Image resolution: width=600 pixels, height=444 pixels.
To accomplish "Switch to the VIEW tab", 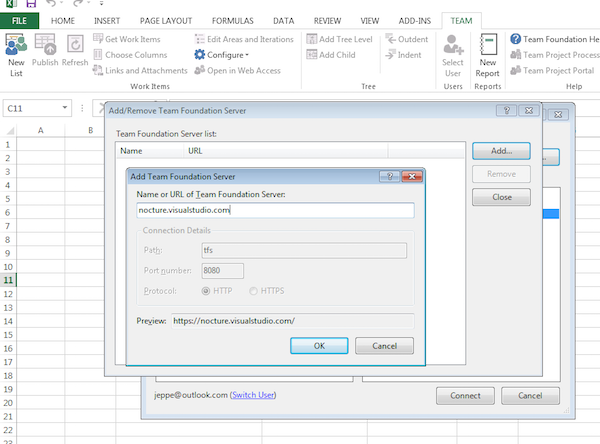I will click(370, 21).
